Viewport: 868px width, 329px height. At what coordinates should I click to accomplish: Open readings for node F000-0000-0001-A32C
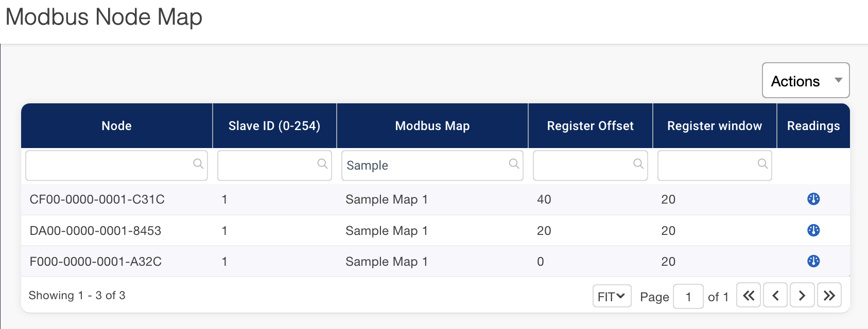point(813,261)
